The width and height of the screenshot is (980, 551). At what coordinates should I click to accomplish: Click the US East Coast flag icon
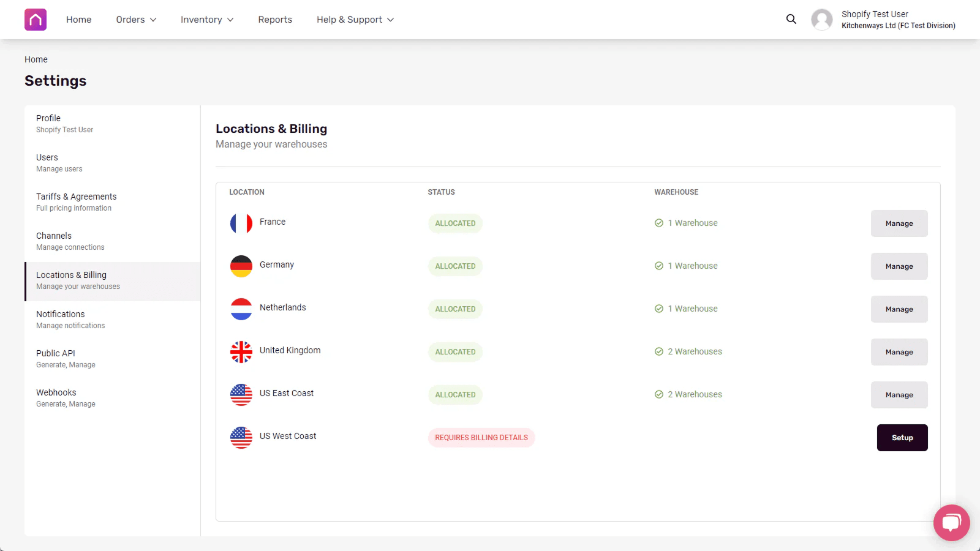[241, 395]
